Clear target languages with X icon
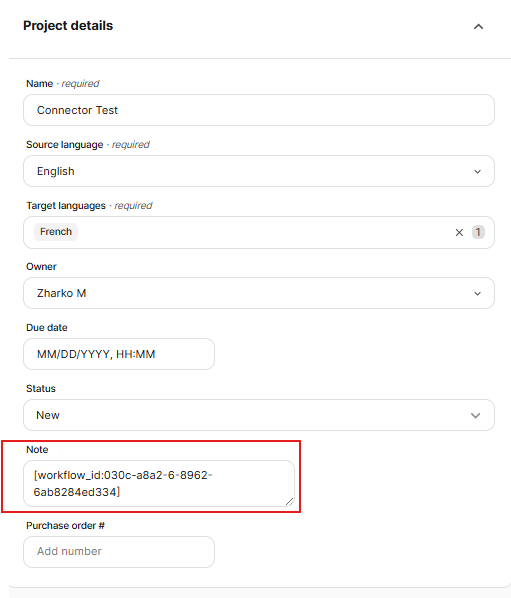 click(x=459, y=232)
